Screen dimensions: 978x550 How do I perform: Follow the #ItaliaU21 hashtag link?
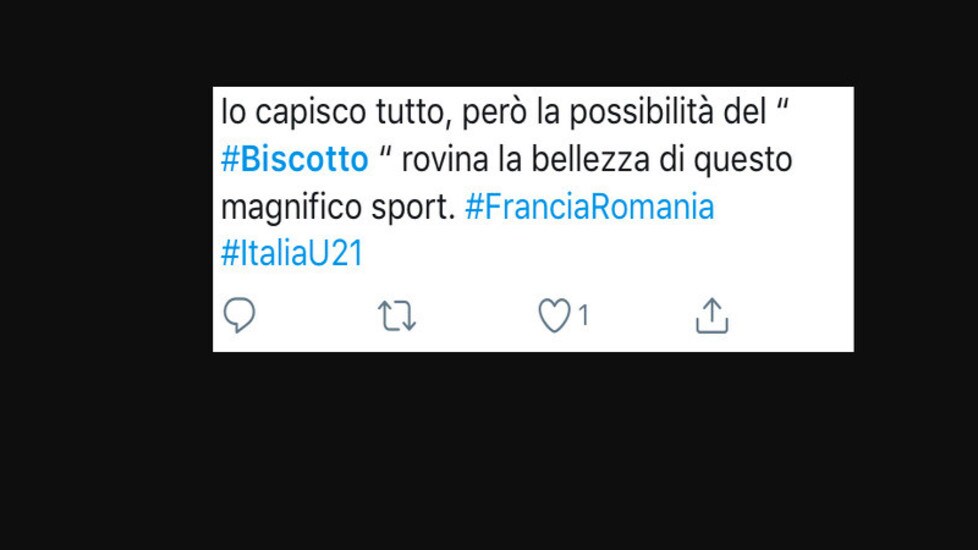(292, 254)
